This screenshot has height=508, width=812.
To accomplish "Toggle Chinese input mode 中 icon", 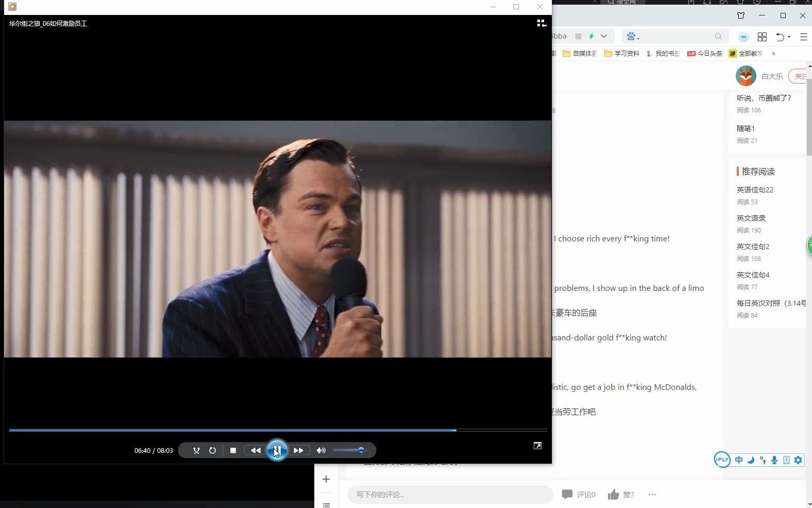I will [739, 460].
